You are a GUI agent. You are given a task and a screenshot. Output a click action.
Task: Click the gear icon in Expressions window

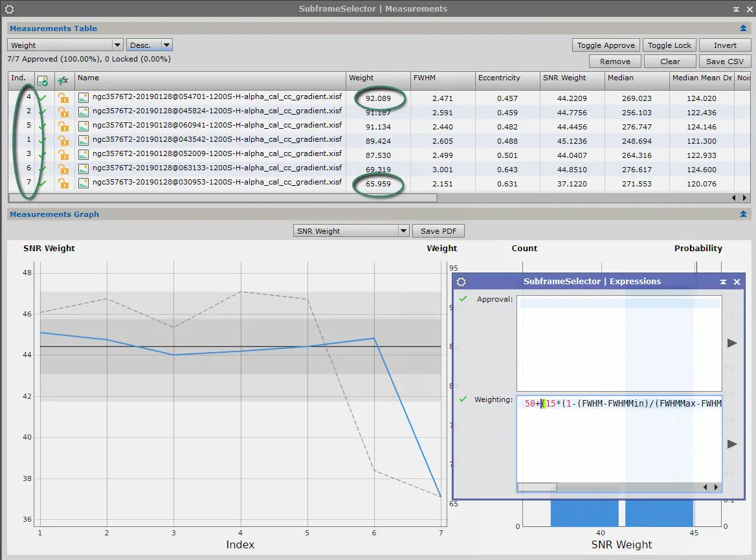(x=461, y=282)
